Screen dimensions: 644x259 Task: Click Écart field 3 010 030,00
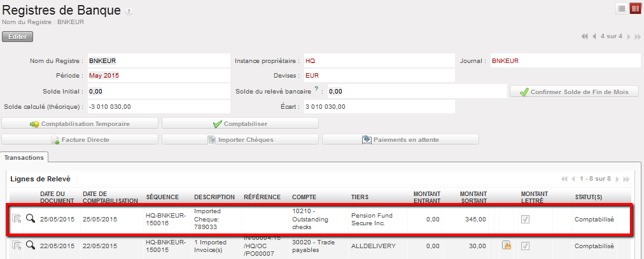tap(379, 106)
